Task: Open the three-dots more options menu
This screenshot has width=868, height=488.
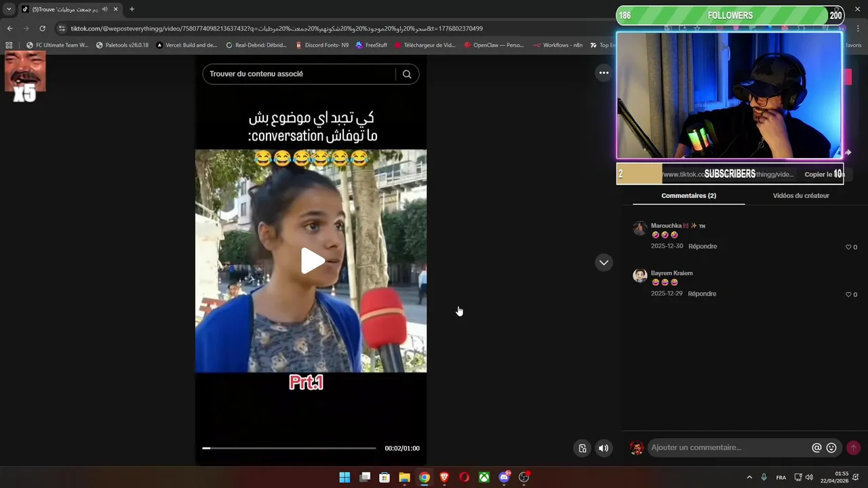Action: click(604, 73)
